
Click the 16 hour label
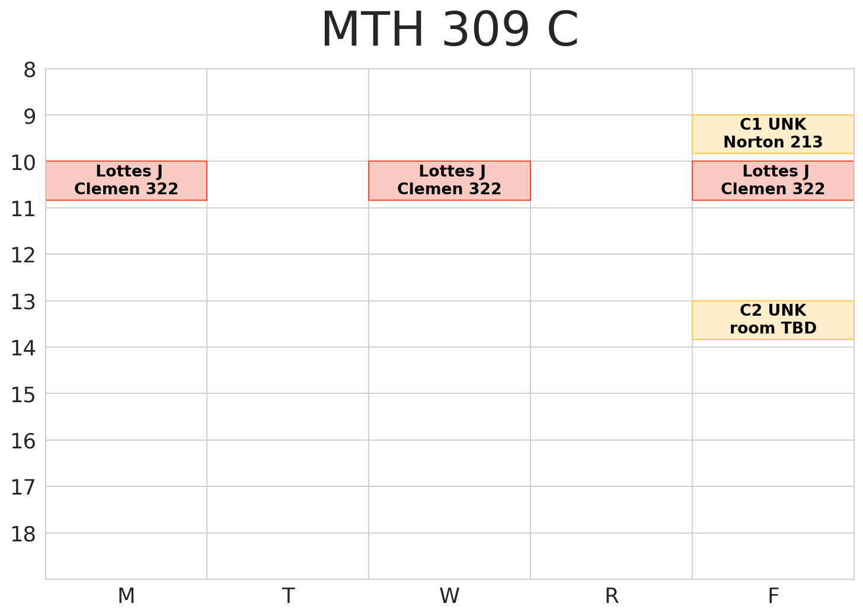tap(24, 442)
